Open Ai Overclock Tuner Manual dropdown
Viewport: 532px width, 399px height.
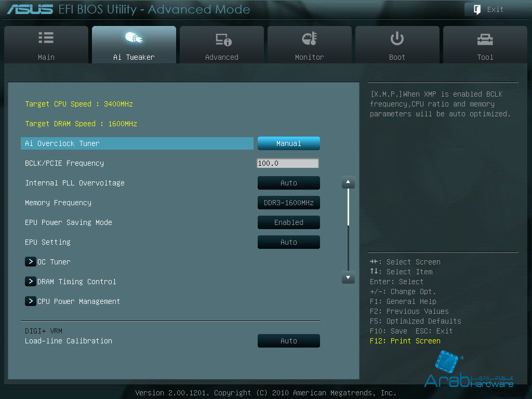[289, 143]
